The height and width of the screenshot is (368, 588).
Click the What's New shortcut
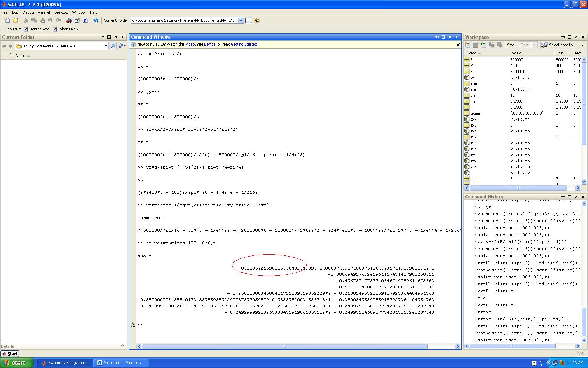tap(65, 29)
